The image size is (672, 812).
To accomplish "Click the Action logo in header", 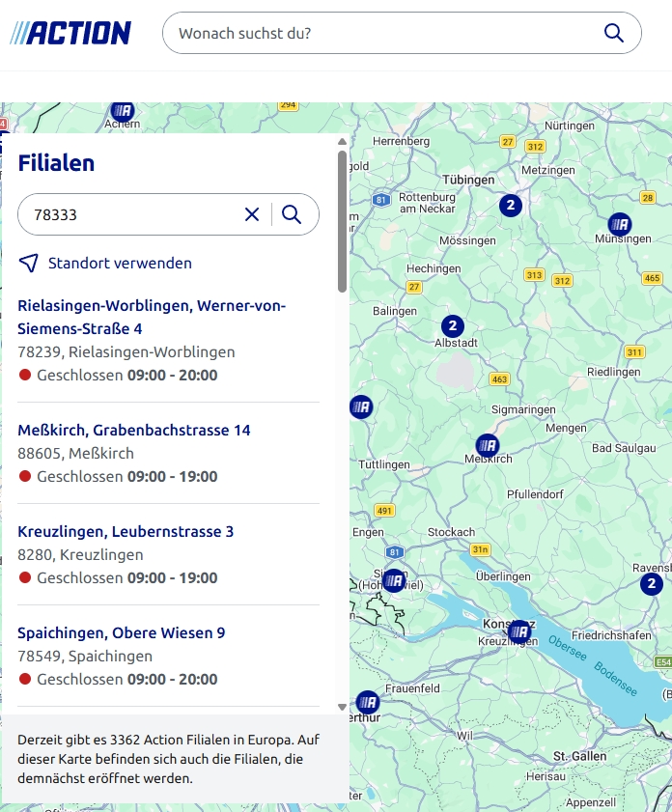I will click(x=70, y=33).
